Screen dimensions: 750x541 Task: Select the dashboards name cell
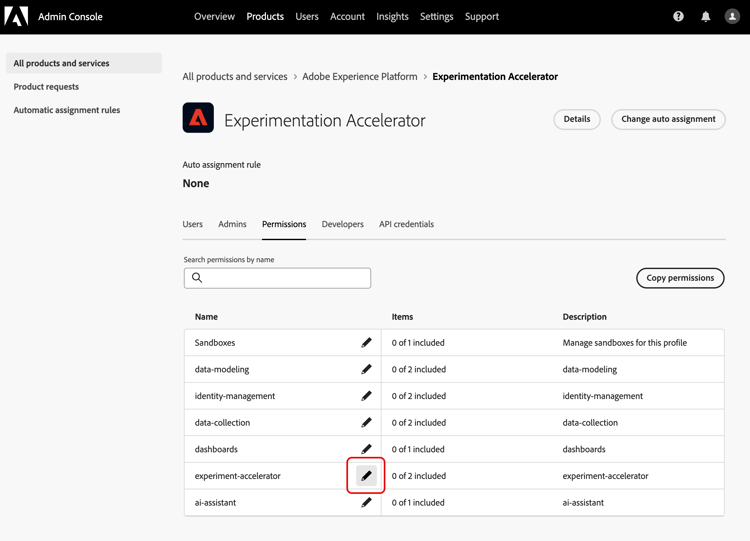(216, 449)
